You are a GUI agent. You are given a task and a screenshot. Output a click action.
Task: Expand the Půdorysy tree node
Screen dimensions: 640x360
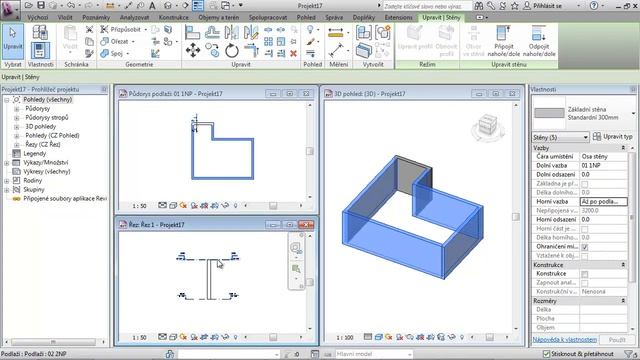tap(17, 109)
